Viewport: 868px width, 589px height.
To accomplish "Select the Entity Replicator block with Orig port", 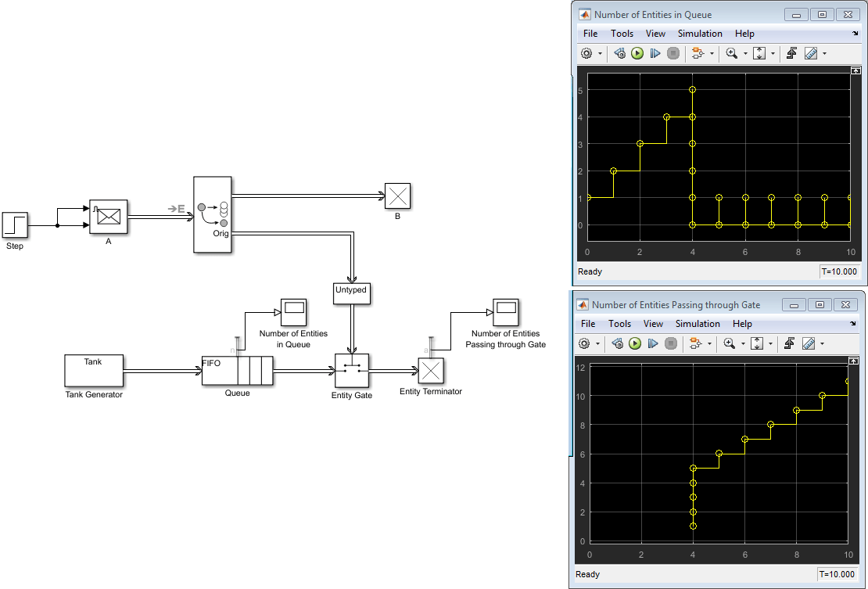I will pyautogui.click(x=213, y=214).
